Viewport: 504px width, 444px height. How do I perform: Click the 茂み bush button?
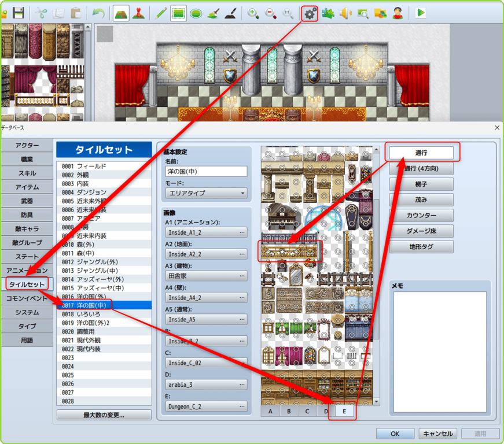[421, 199]
